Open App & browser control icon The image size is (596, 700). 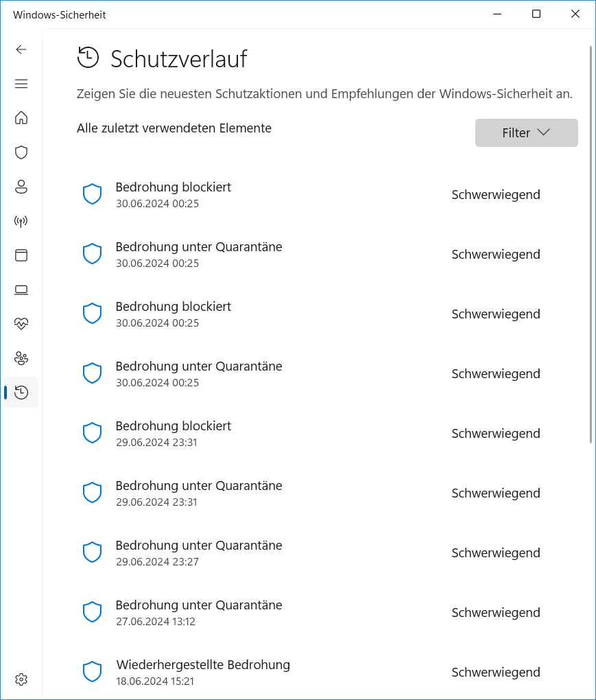point(21,255)
